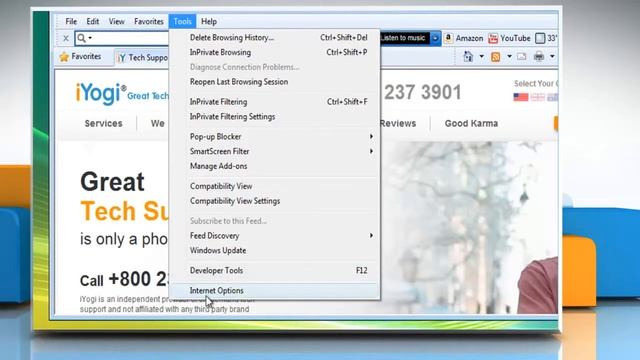Toggle Compatibility View
Viewport: 640px width, 360px height.
click(274, 186)
